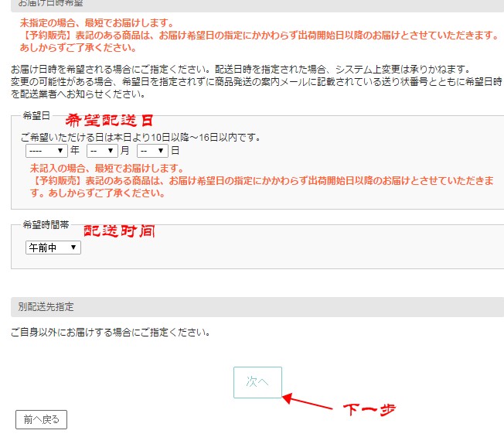Click the 年 label beside year dropdown

point(75,151)
